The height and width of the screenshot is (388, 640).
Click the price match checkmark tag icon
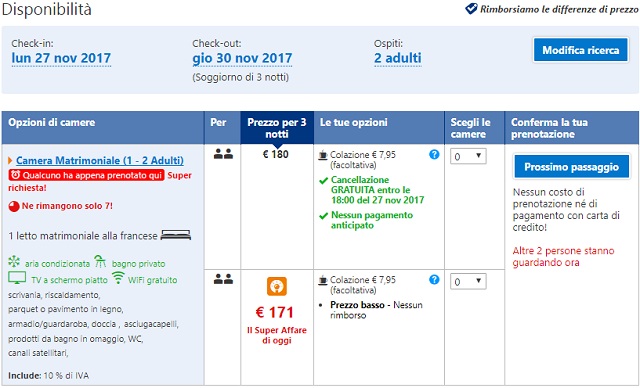click(471, 8)
